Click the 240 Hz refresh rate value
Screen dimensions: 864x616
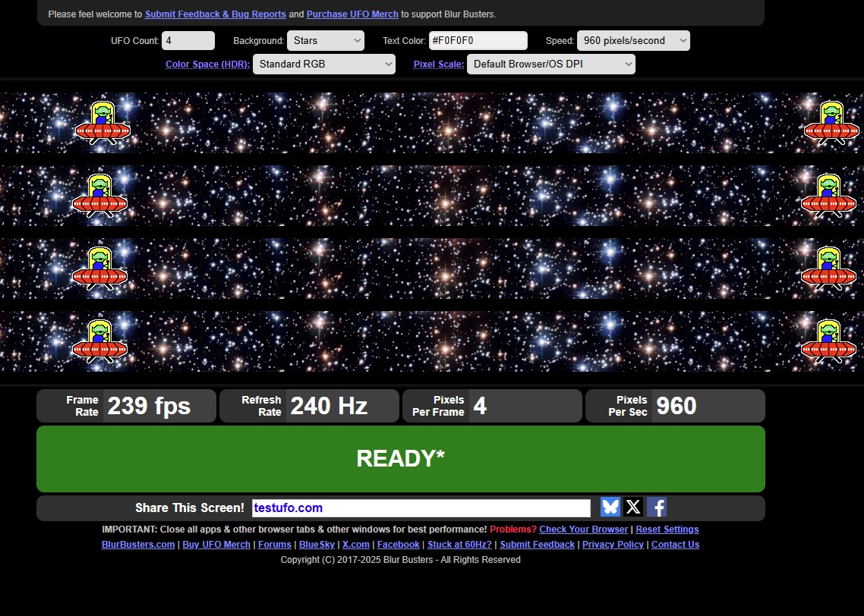pyautogui.click(x=329, y=407)
